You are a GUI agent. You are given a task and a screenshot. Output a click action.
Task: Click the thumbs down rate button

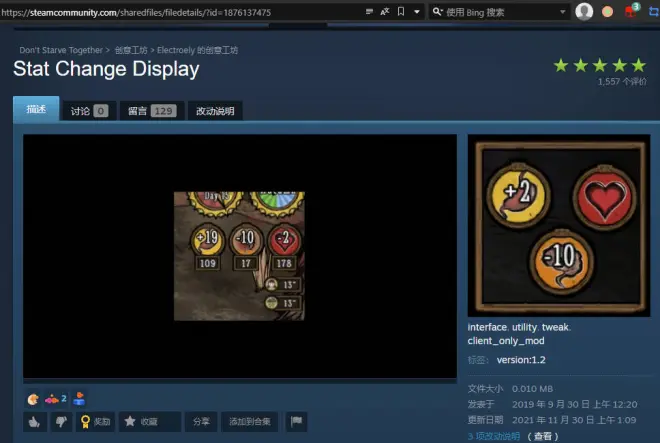coord(59,422)
